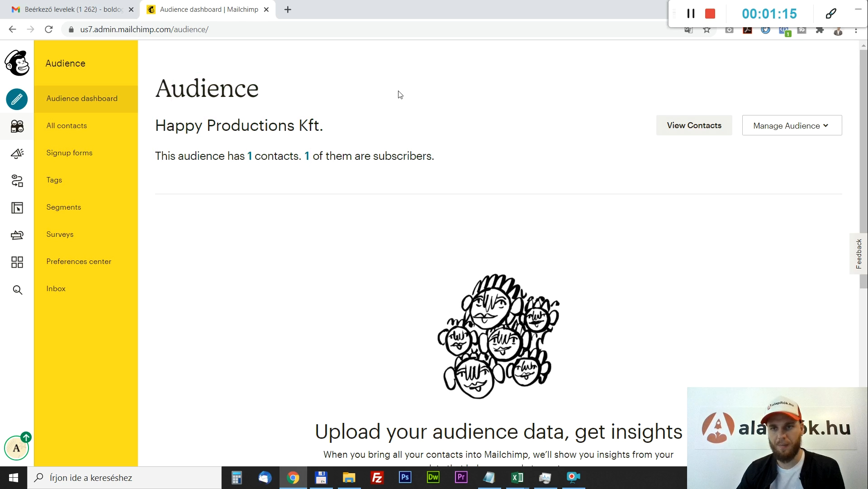This screenshot has width=868, height=489.
Task: Open Photoshop from the taskbar
Action: [x=405, y=478]
